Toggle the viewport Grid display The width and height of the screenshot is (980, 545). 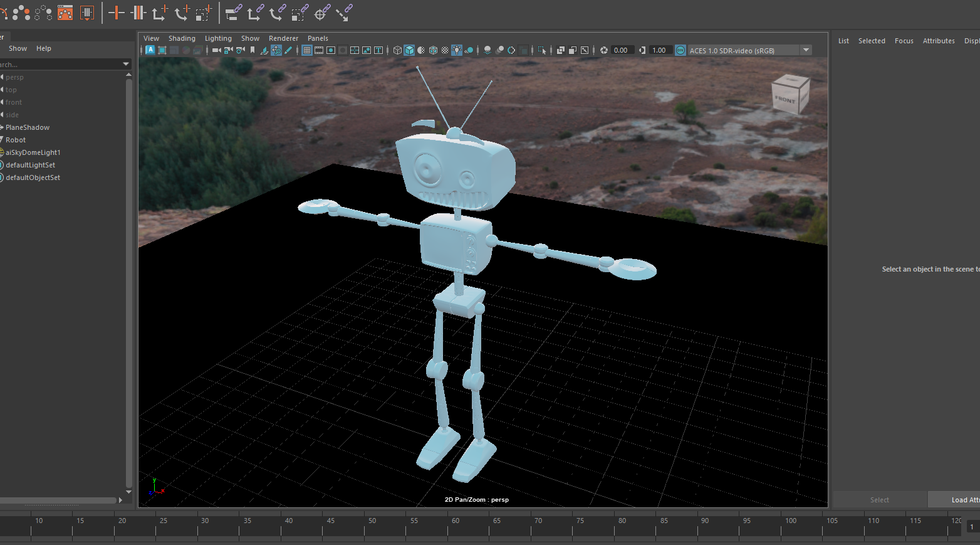point(307,50)
